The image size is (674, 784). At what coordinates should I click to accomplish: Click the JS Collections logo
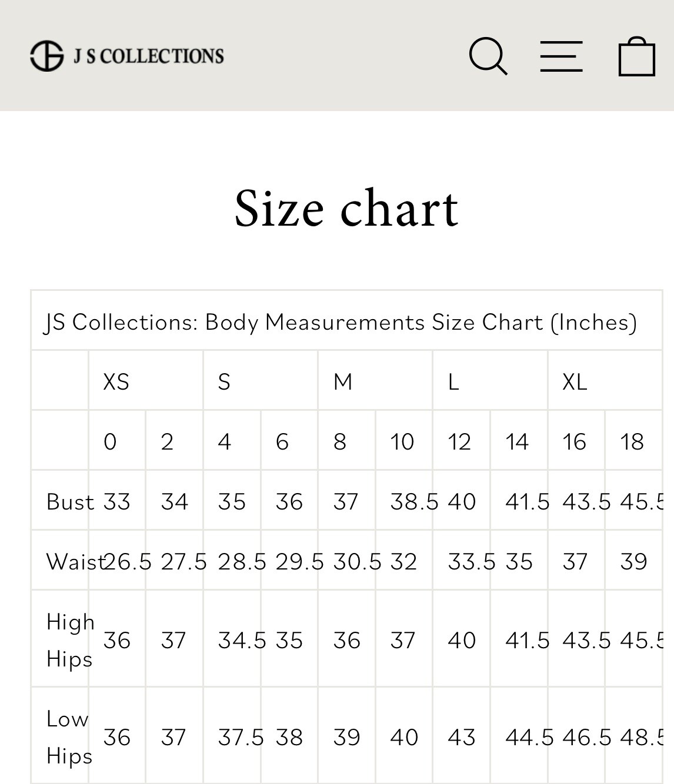pos(127,56)
